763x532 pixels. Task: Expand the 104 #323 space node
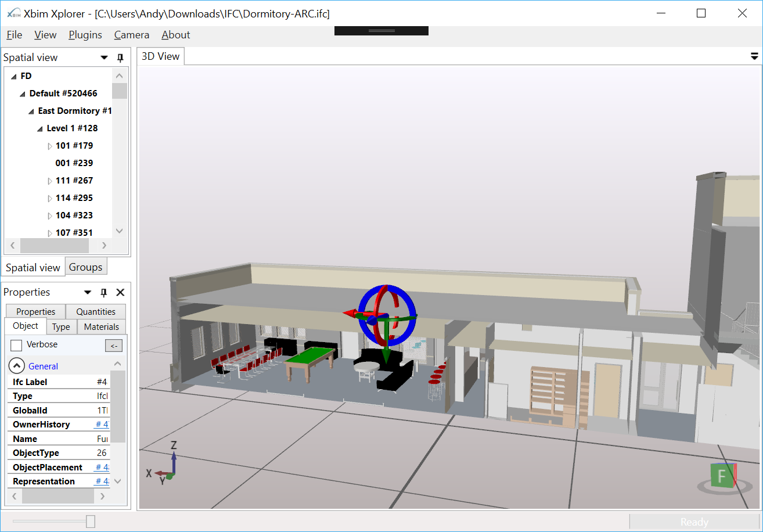point(50,215)
